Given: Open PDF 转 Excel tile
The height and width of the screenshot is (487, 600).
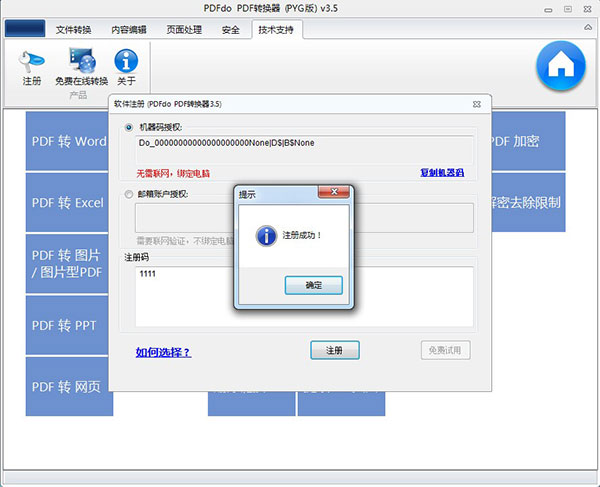Looking at the screenshot, I should click(67, 202).
